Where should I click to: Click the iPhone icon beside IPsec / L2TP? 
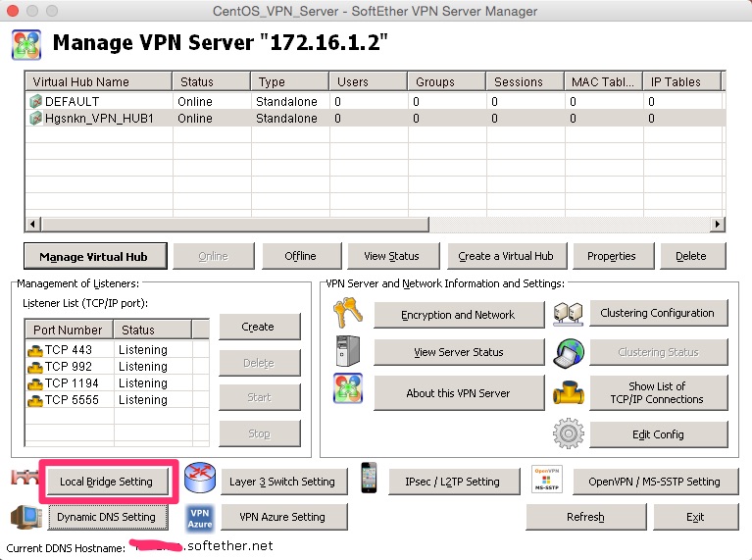369,478
